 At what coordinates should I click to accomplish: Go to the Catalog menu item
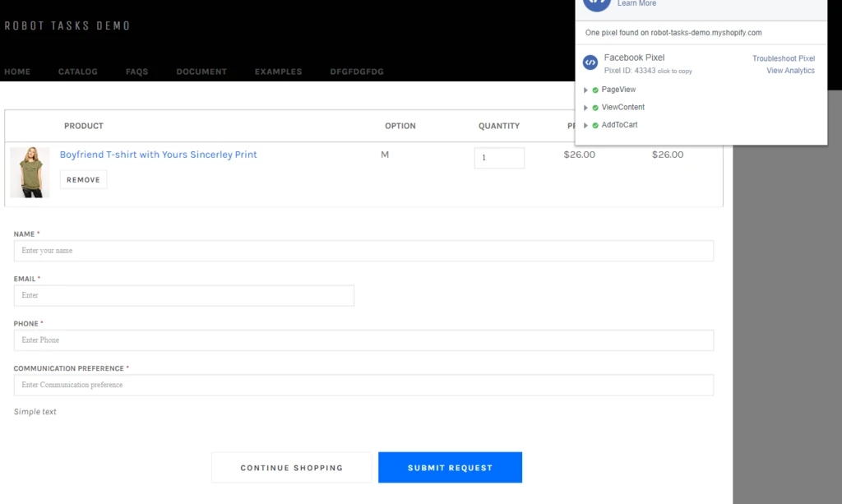tap(77, 72)
